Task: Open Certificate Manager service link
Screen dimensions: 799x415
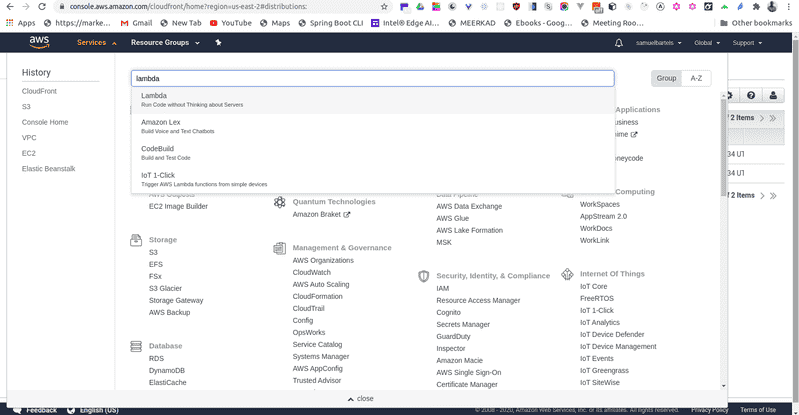Action: point(467,385)
